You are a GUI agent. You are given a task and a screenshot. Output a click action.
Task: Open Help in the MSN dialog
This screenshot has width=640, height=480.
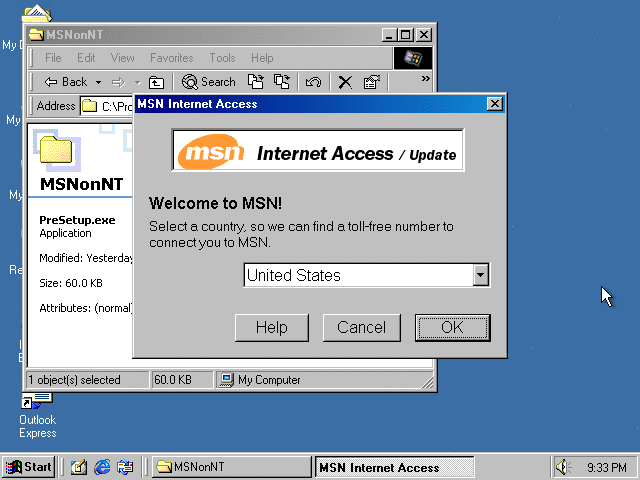[272, 327]
